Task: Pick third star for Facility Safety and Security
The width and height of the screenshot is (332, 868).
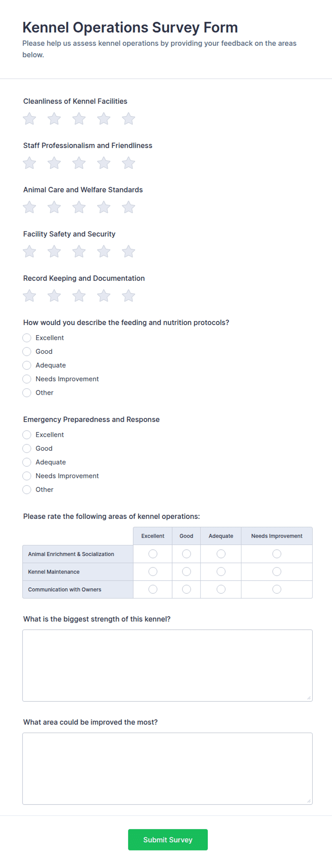Action: coord(79,252)
